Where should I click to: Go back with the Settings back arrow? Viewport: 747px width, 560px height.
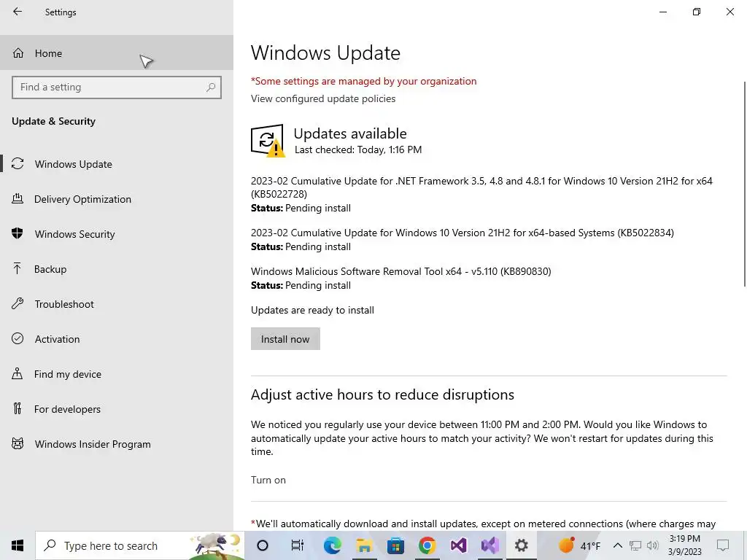coord(18,12)
